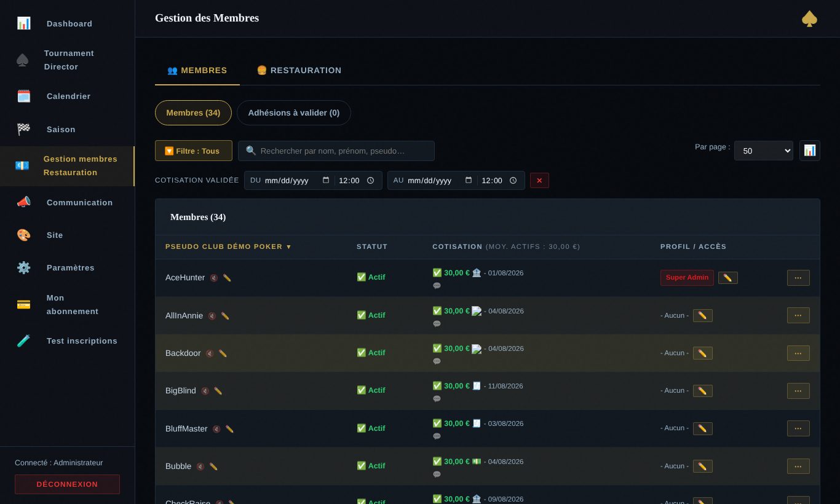Edit the profile access pencil in AllInAnnie's row
This screenshot has width=840, height=504.
(703, 315)
